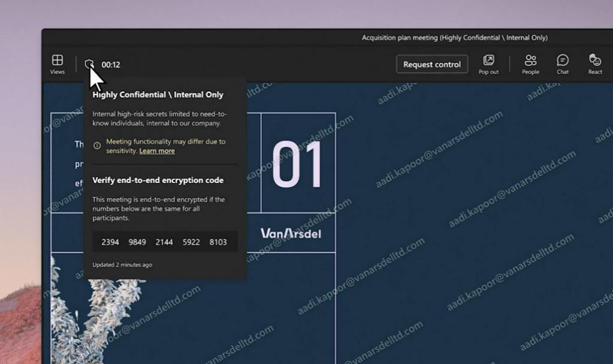The image size is (613, 364).
Task: Open the People panel
Action: 530,64
